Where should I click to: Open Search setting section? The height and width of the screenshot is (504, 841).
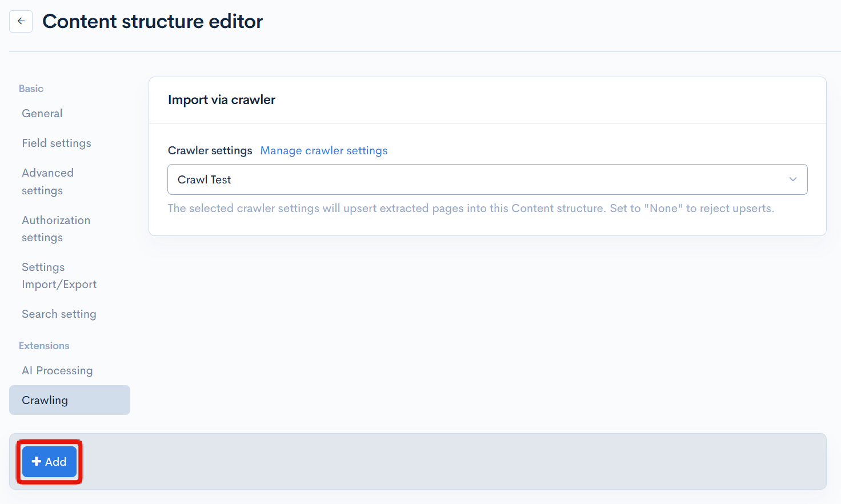[x=59, y=314]
